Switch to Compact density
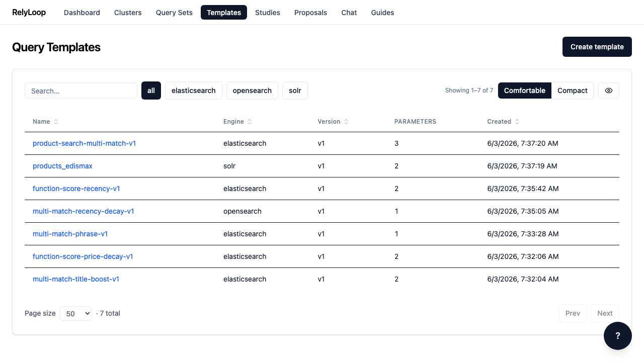 [573, 90]
